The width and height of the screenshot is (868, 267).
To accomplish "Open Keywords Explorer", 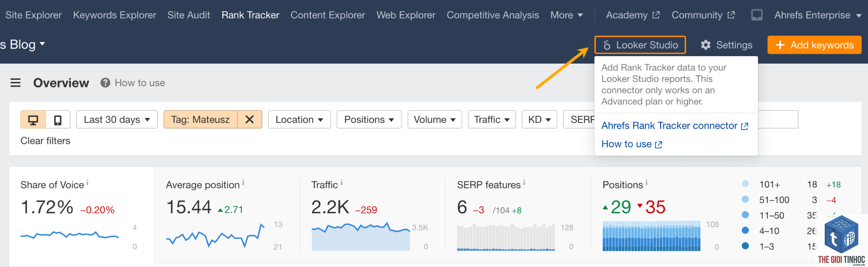I will 114,15.
